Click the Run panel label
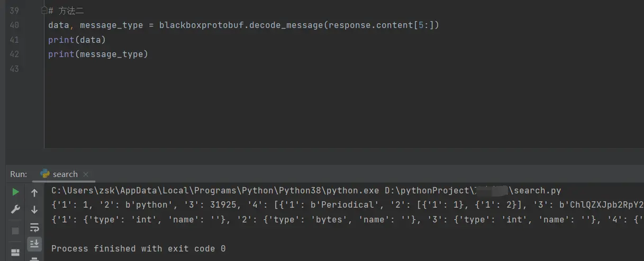Viewport: 644px width, 261px height. [x=19, y=174]
